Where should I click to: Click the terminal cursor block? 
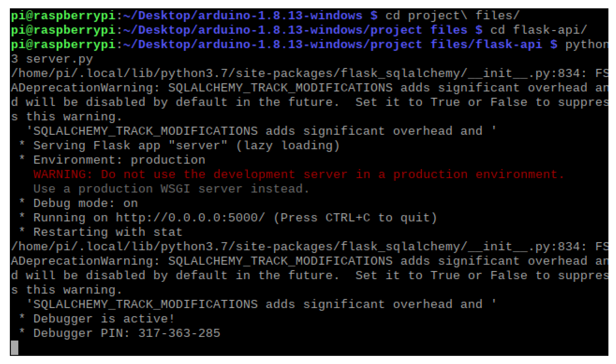tap(14, 347)
